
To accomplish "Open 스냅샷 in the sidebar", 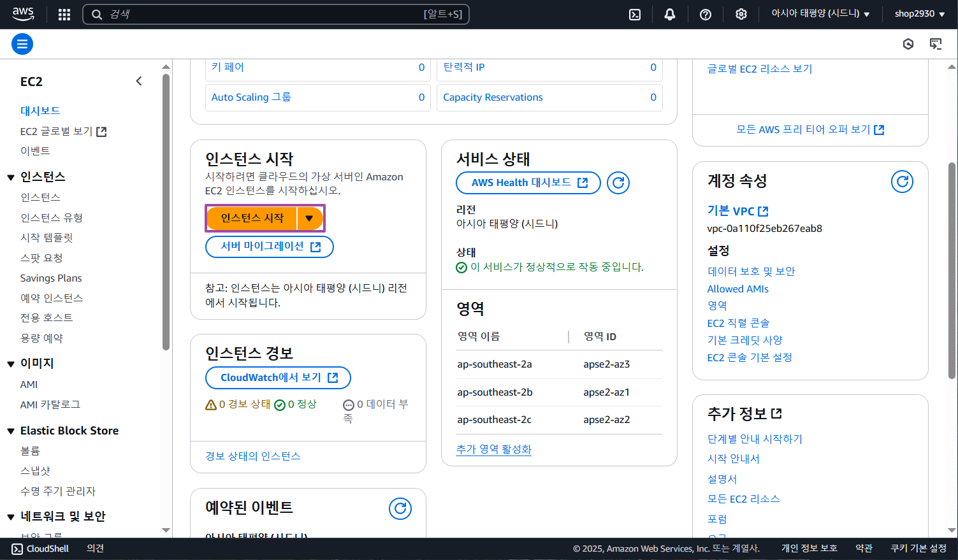I will (35, 471).
